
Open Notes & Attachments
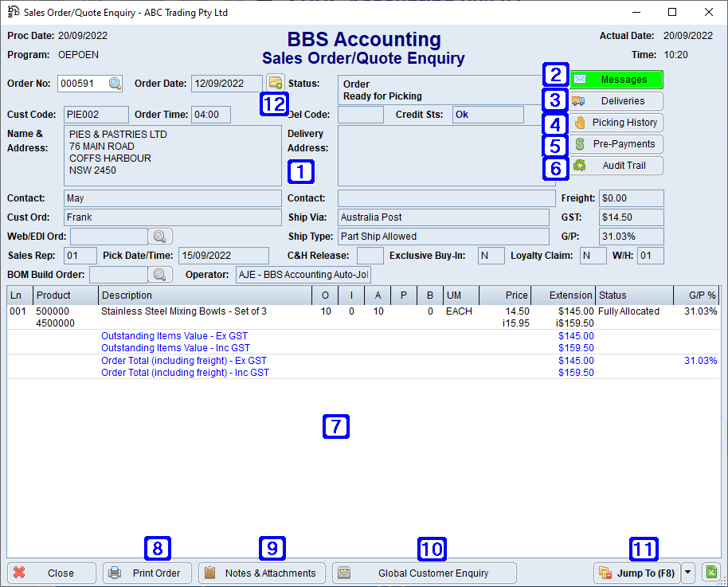click(x=261, y=573)
